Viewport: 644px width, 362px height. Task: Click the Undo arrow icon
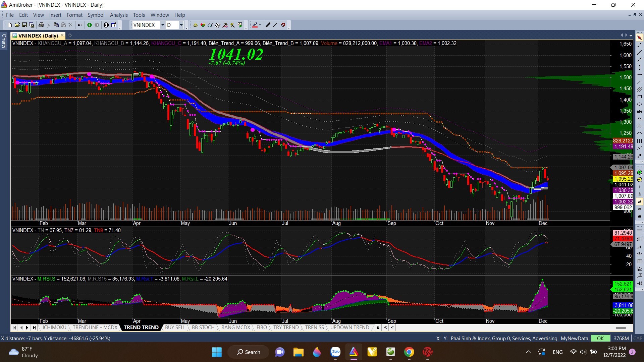click(80, 25)
